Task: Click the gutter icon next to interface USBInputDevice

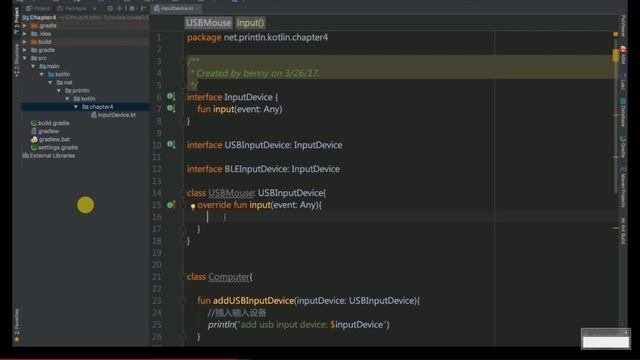Action: 171,144
